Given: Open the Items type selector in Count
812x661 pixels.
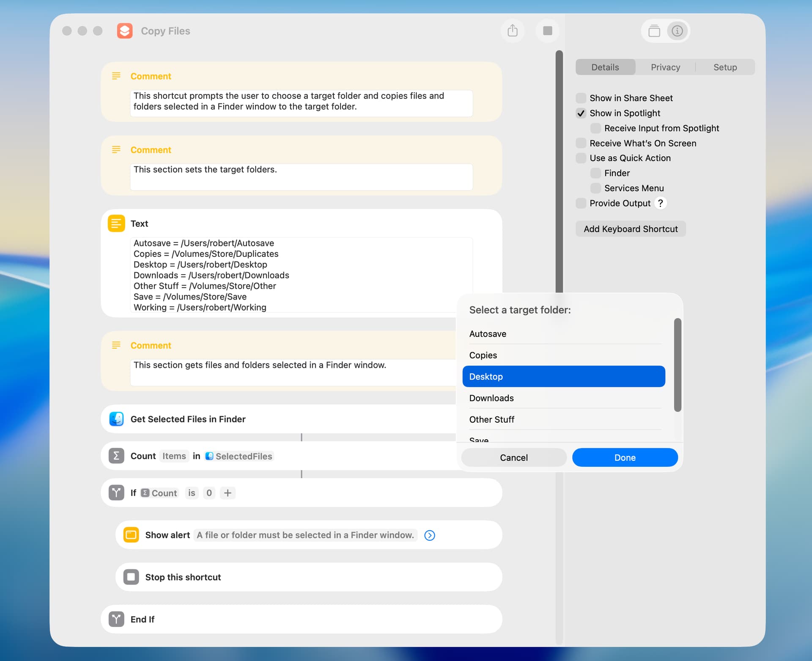Looking at the screenshot, I should click(174, 456).
